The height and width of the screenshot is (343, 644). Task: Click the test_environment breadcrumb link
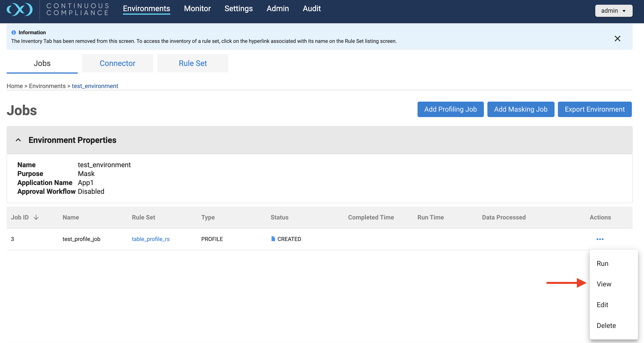95,86
